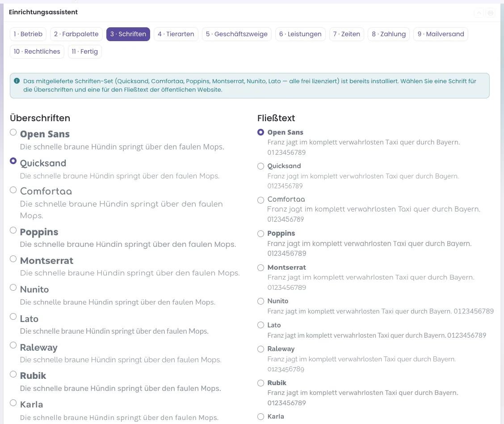Open the 2 · Farbpalette step
This screenshot has height=424, width=504.
coord(76,34)
